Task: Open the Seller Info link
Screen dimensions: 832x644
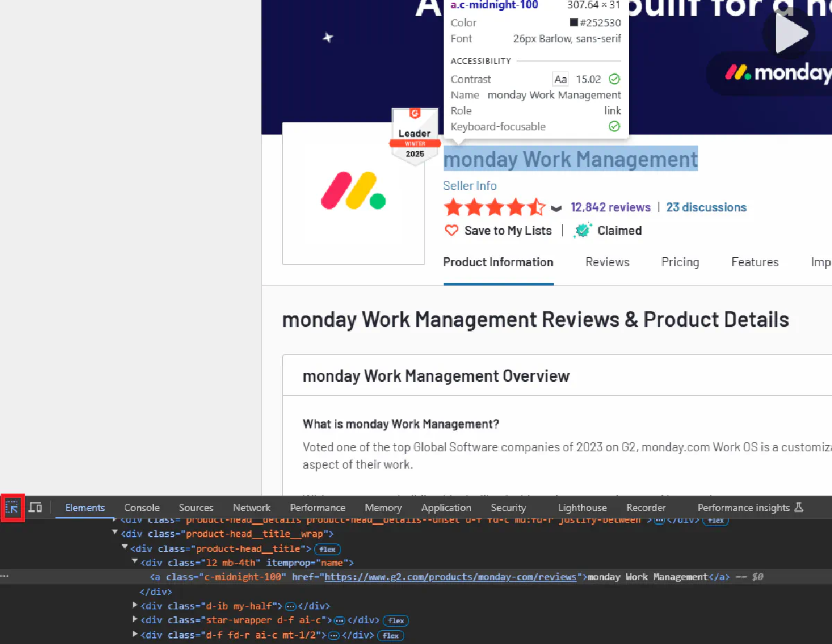Action: pos(469,186)
